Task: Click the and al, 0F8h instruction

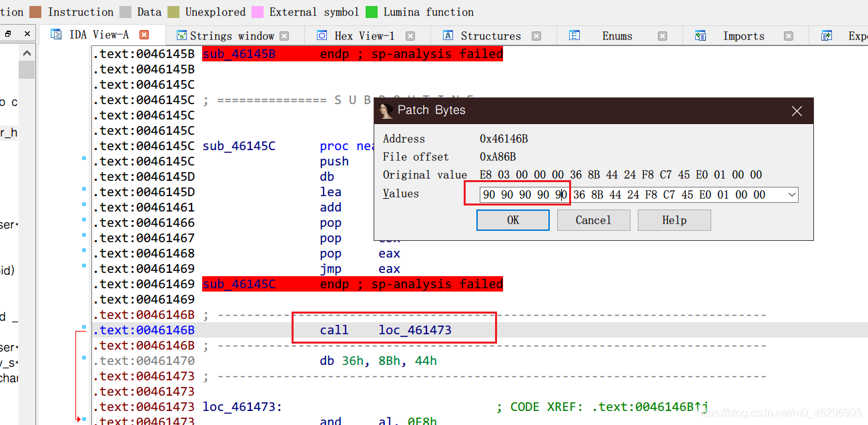Action: [x=378, y=422]
